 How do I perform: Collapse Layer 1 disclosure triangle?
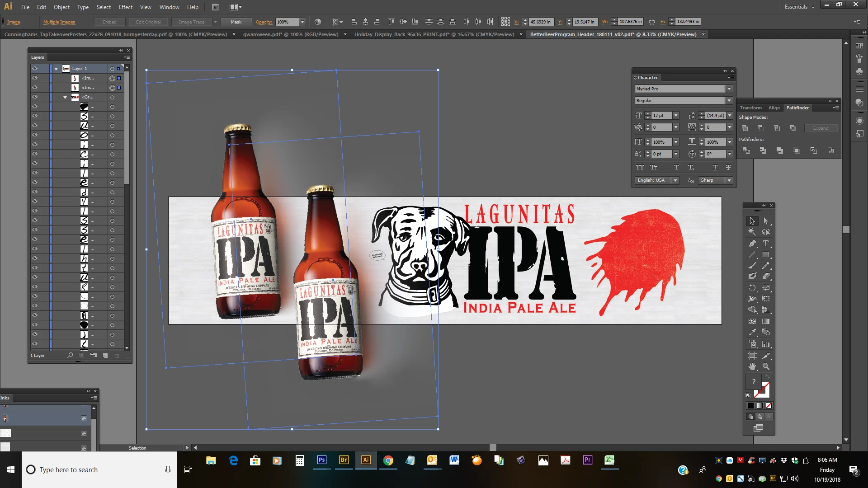pyautogui.click(x=56, y=69)
